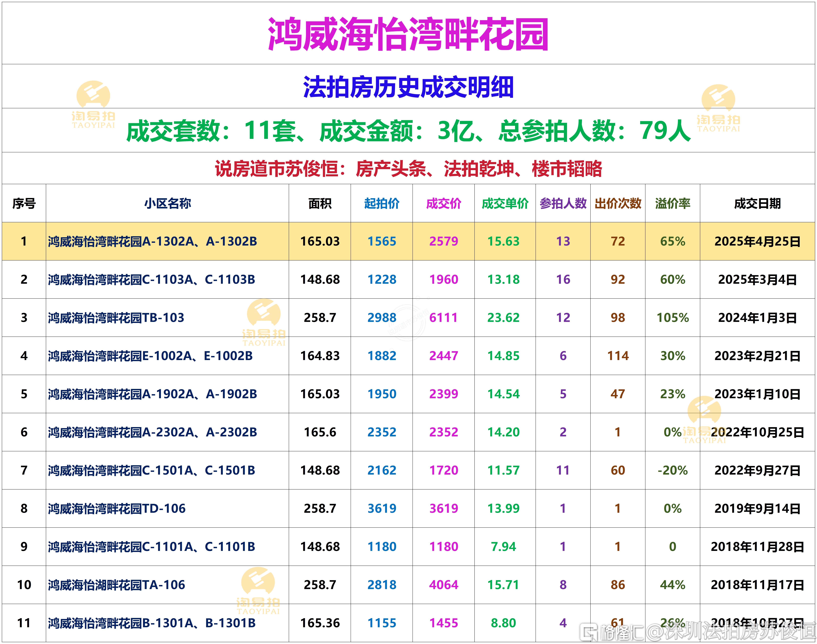The width and height of the screenshot is (817, 644).
Task: Click the 成交价 value 2579
Action: pos(444,241)
